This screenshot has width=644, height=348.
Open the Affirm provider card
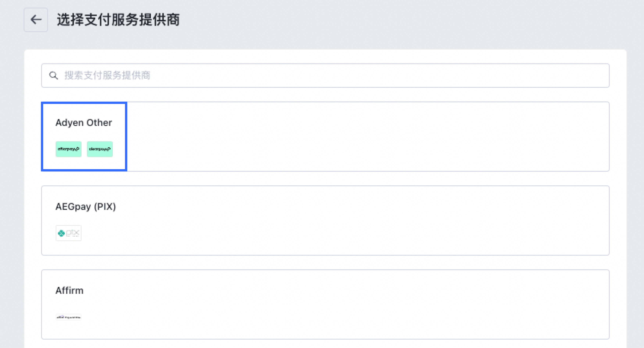coord(325,304)
